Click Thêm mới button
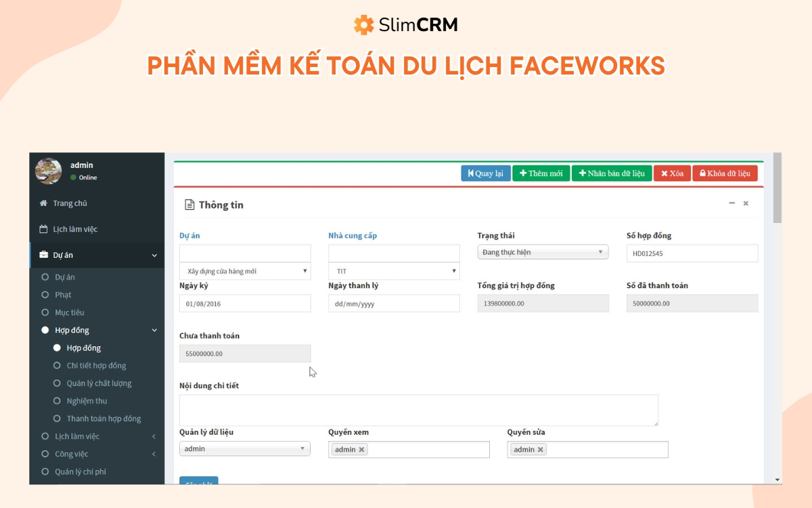Viewport: 812px width, 508px height. point(541,173)
